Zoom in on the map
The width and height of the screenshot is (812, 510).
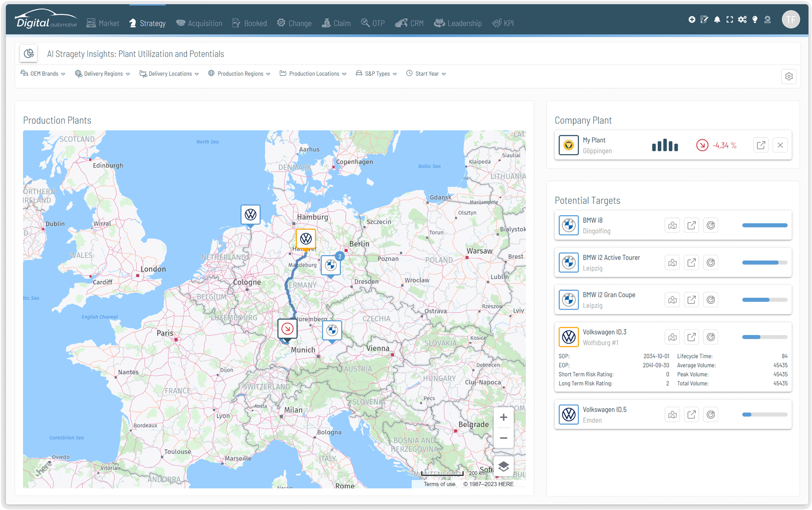503,418
